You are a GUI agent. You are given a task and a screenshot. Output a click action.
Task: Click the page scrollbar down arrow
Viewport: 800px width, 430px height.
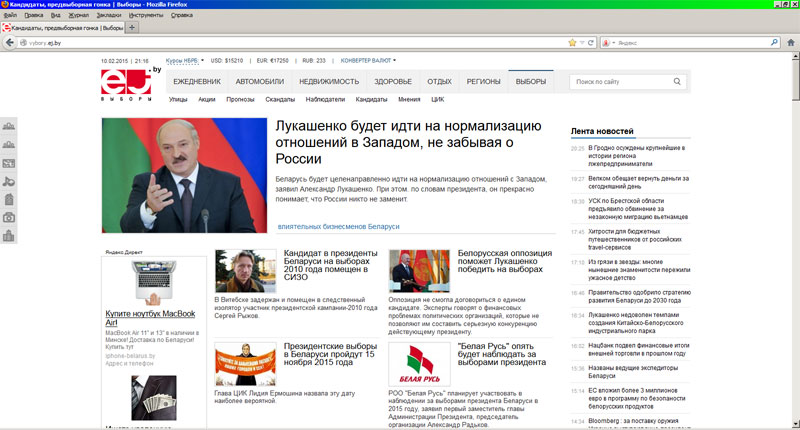click(794, 425)
